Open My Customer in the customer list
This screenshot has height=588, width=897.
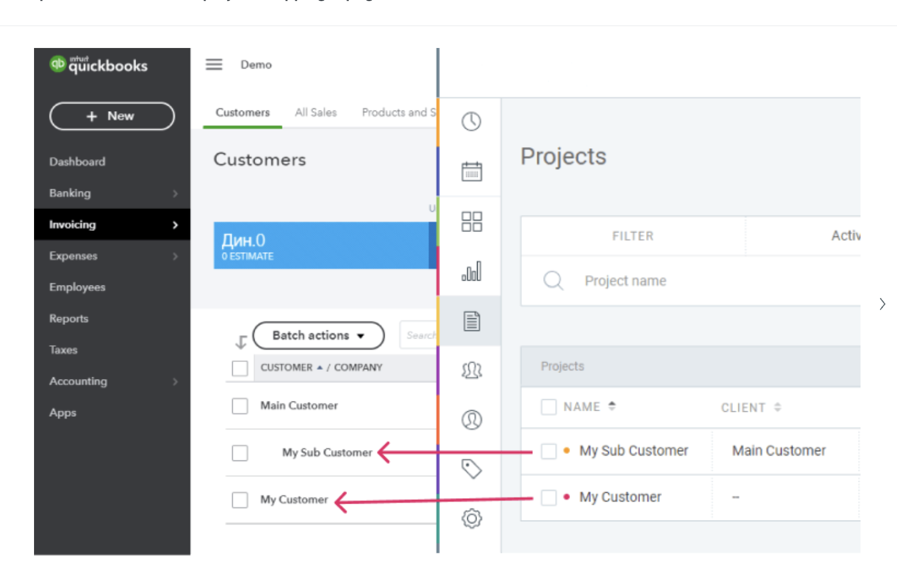[x=294, y=499]
